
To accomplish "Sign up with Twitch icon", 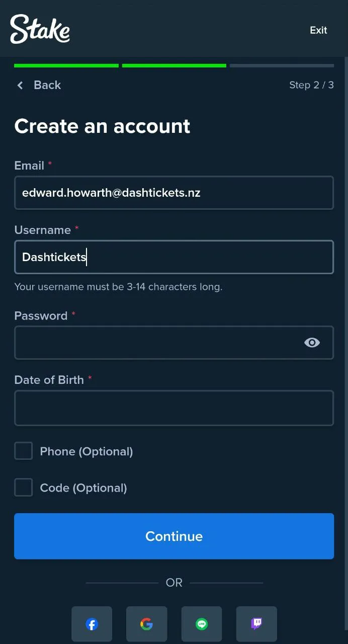I will (256, 624).
